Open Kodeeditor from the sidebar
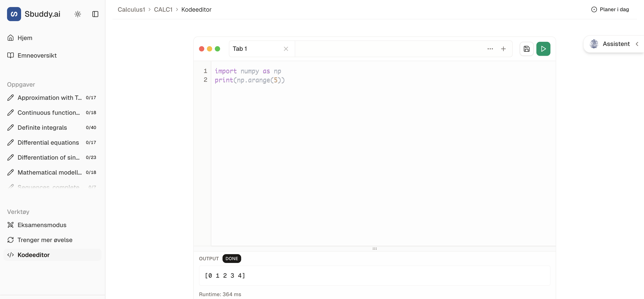The width and height of the screenshot is (644, 299). (33, 255)
